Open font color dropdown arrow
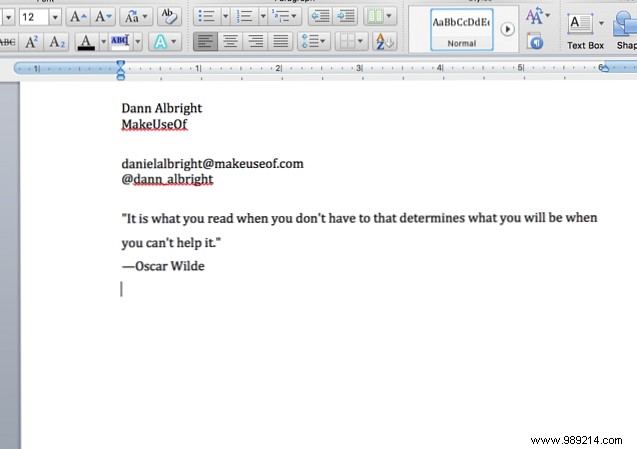Image resolution: width=637 pixels, height=449 pixels. [x=103, y=42]
